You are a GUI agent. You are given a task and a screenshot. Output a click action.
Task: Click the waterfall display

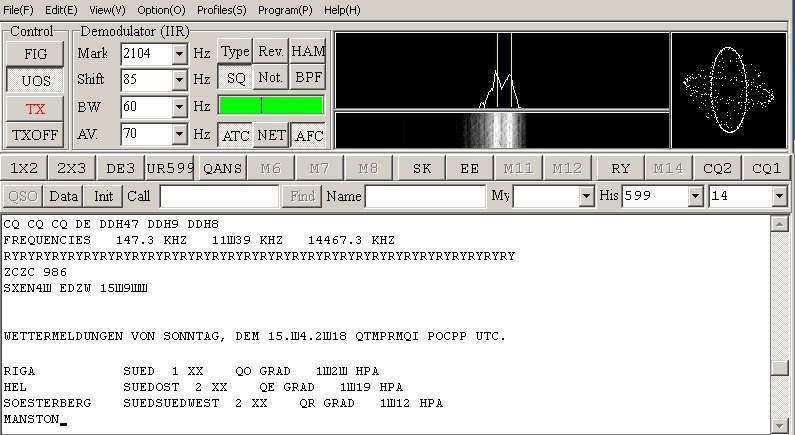click(502, 130)
